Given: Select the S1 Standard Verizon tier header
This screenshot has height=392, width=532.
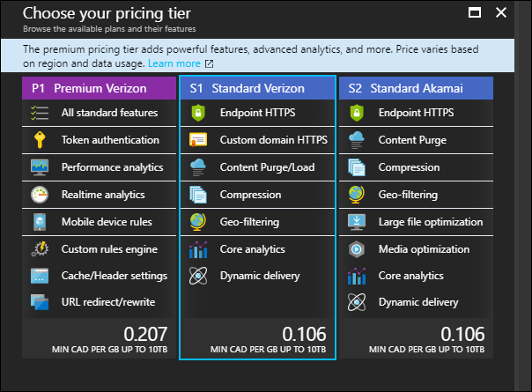Looking at the screenshot, I should [x=257, y=88].
